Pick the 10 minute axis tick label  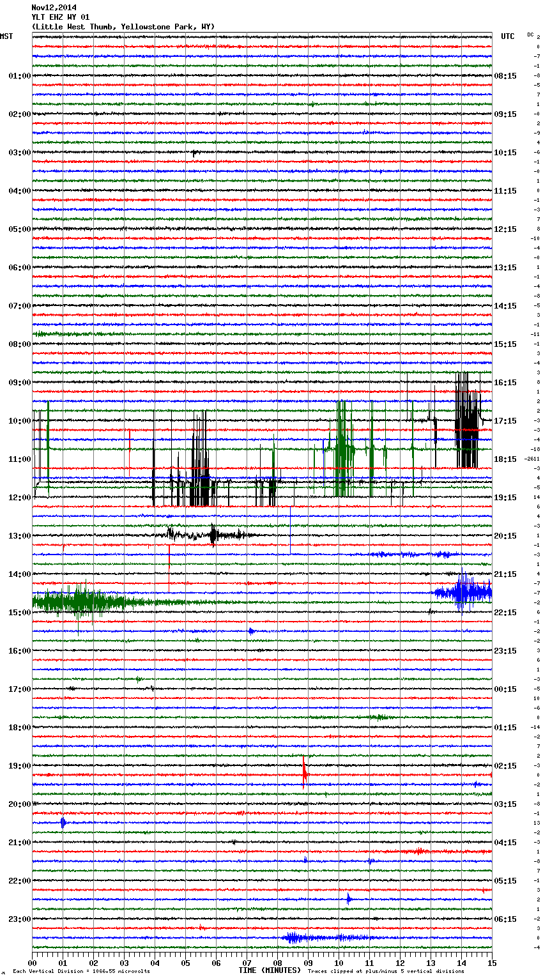click(339, 963)
